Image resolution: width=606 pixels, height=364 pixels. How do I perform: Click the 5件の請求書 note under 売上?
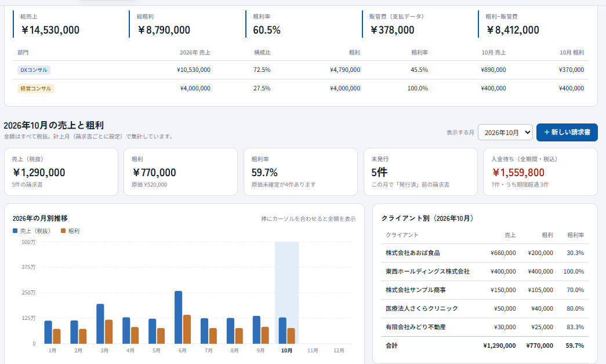point(27,185)
